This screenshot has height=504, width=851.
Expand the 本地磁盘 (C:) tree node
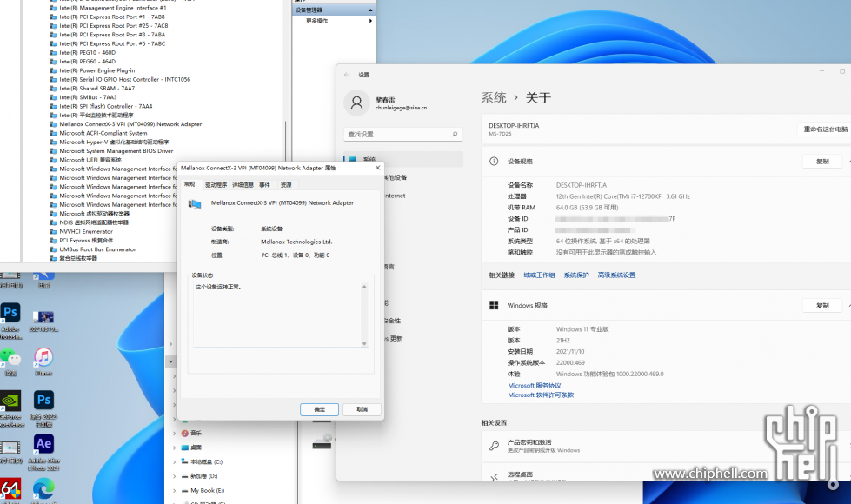pos(174,461)
